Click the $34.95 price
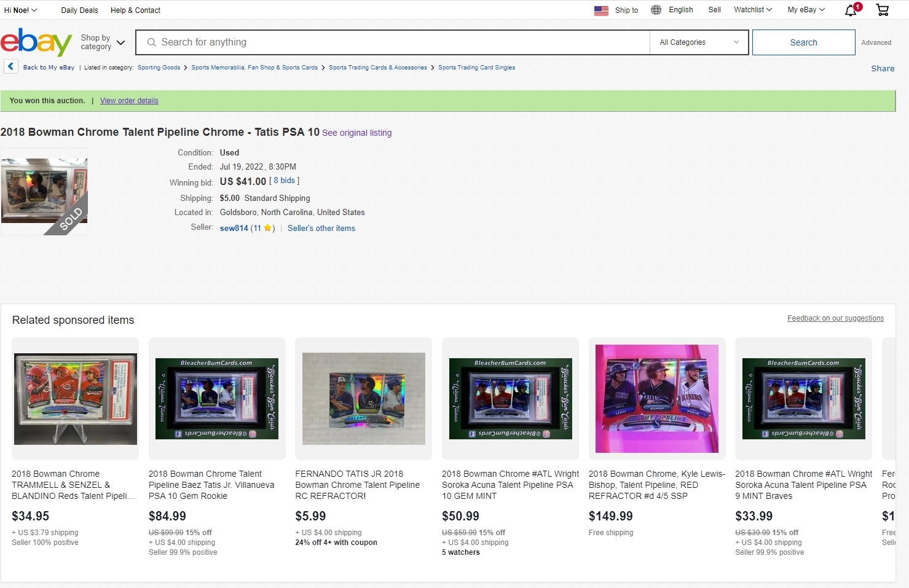This screenshot has width=909, height=588. [x=31, y=516]
